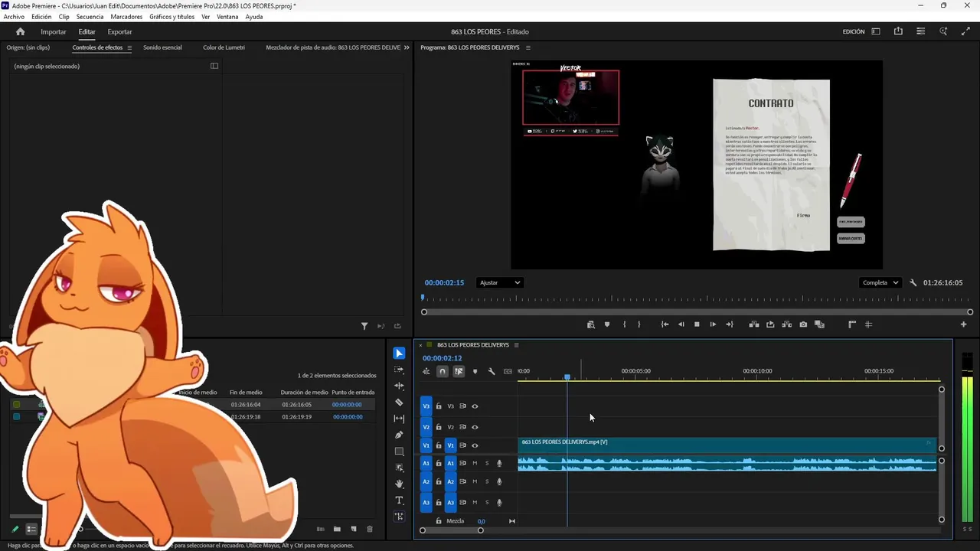Select the Hand tool

(399, 484)
